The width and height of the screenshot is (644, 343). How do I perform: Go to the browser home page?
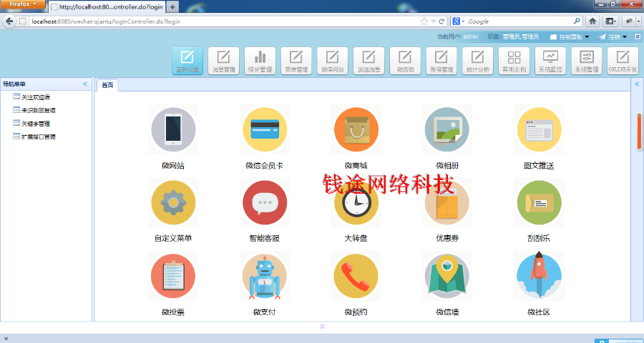592,21
